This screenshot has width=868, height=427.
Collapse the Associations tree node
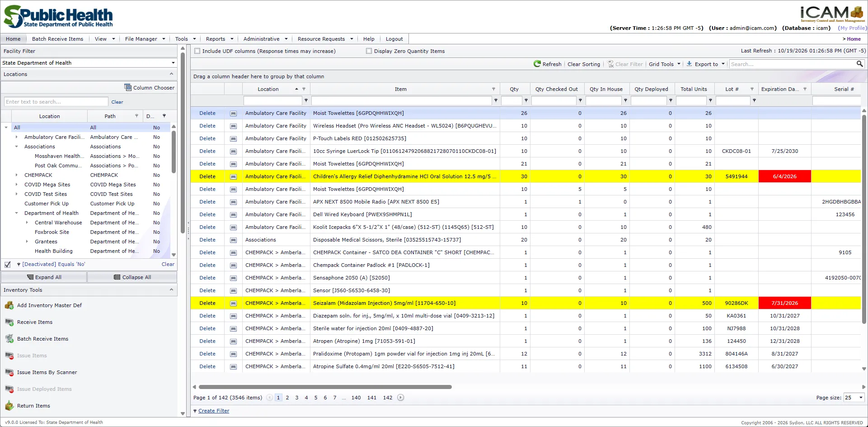tap(17, 147)
